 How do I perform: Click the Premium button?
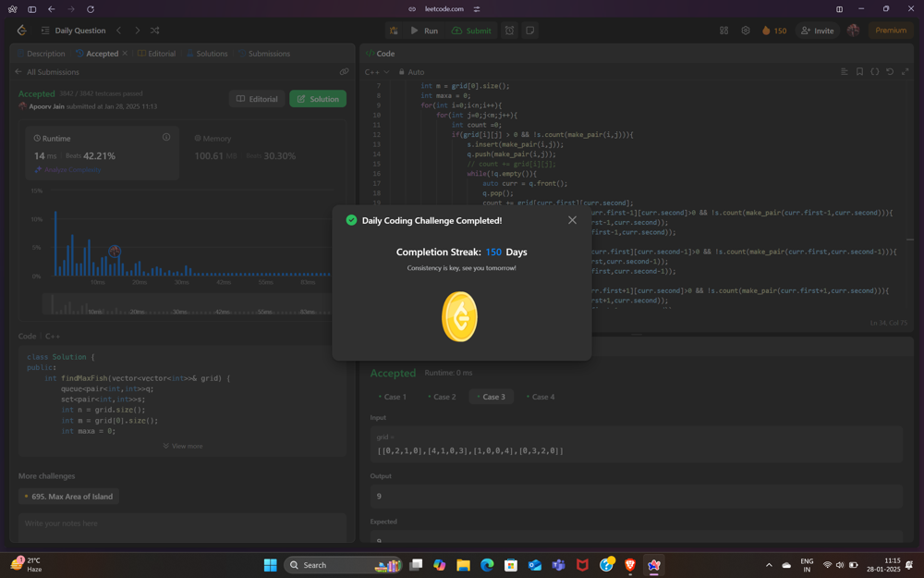[891, 31]
